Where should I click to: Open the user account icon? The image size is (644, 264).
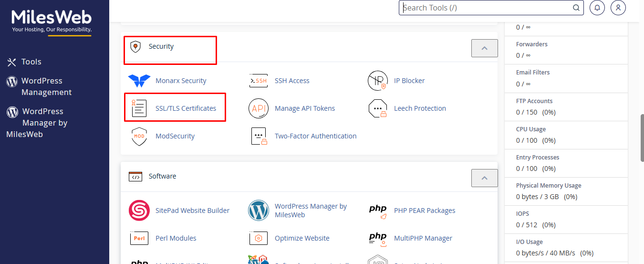(618, 8)
